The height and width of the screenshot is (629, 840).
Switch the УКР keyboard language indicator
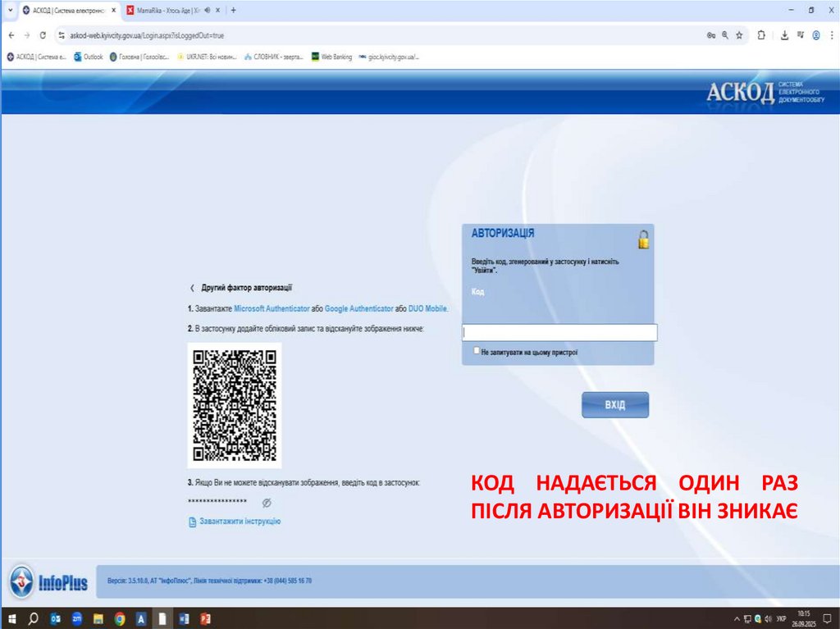[782, 619]
